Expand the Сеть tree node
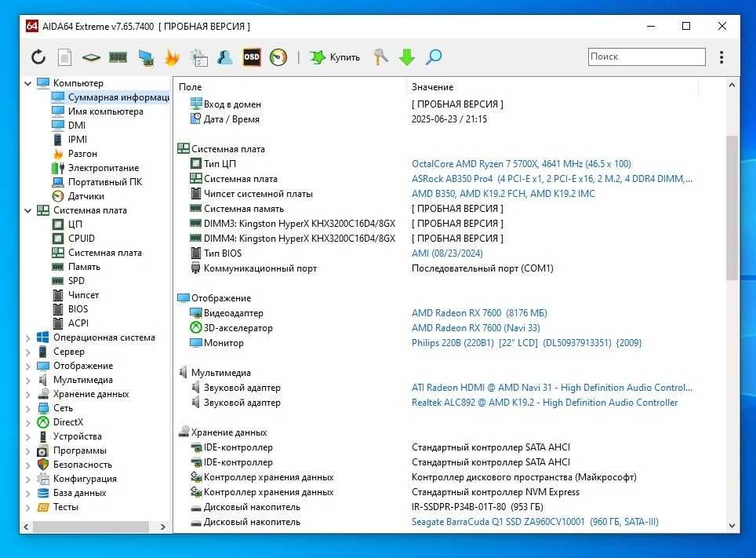This screenshot has height=558, width=756. pyautogui.click(x=28, y=408)
